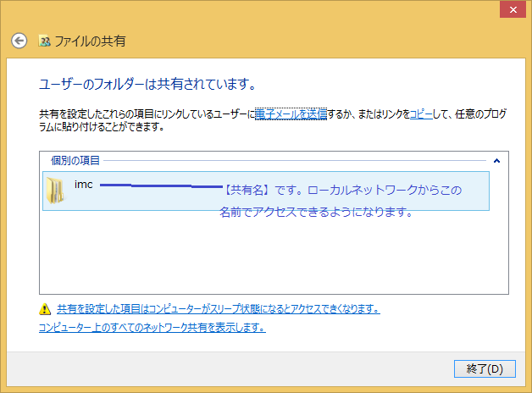This screenshot has height=393, width=532.
Task: Select the imc shared item name
Action: click(83, 185)
